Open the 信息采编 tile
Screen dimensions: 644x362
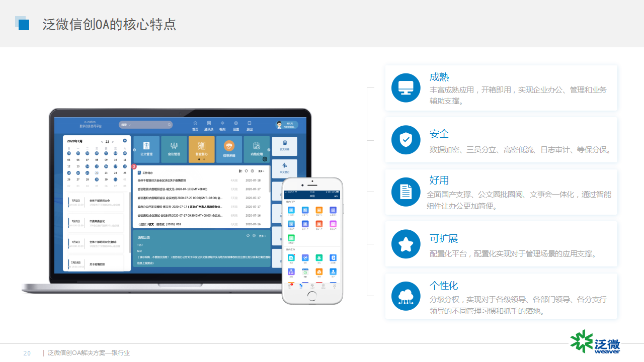[229, 149]
